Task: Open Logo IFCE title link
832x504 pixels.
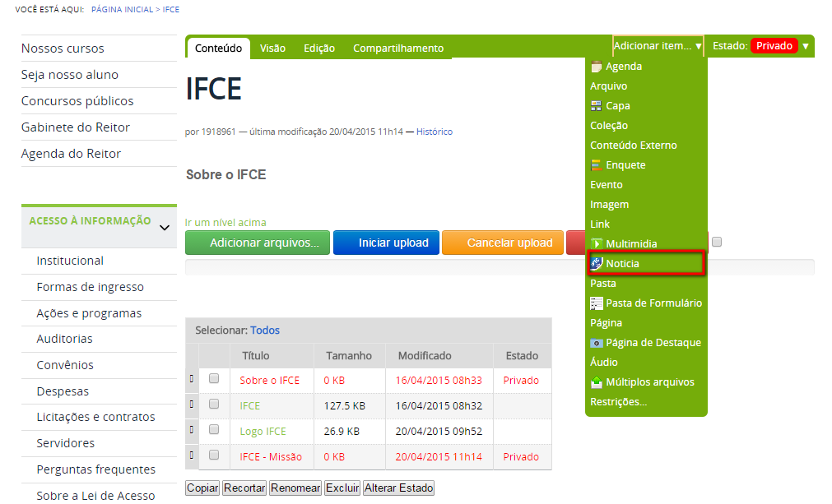Action: pyautogui.click(x=263, y=432)
